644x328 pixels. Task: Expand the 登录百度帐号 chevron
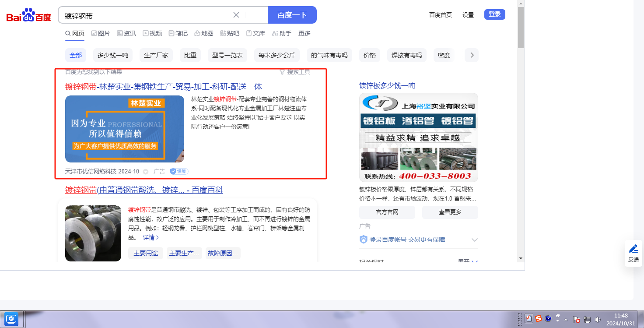point(475,240)
